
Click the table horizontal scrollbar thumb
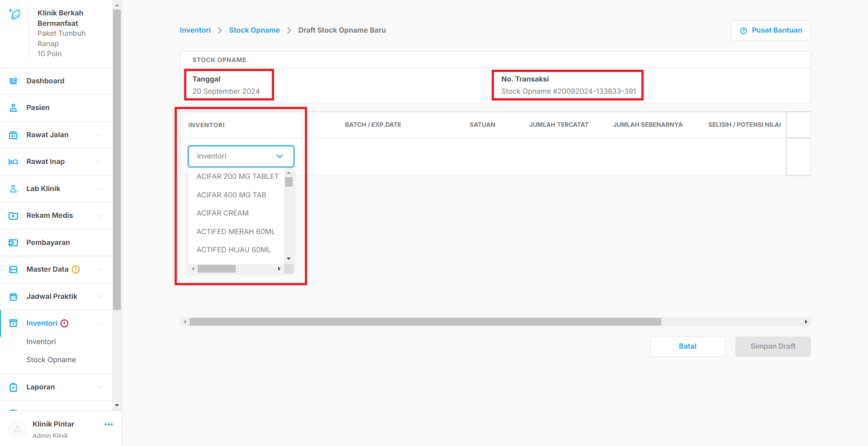click(425, 322)
